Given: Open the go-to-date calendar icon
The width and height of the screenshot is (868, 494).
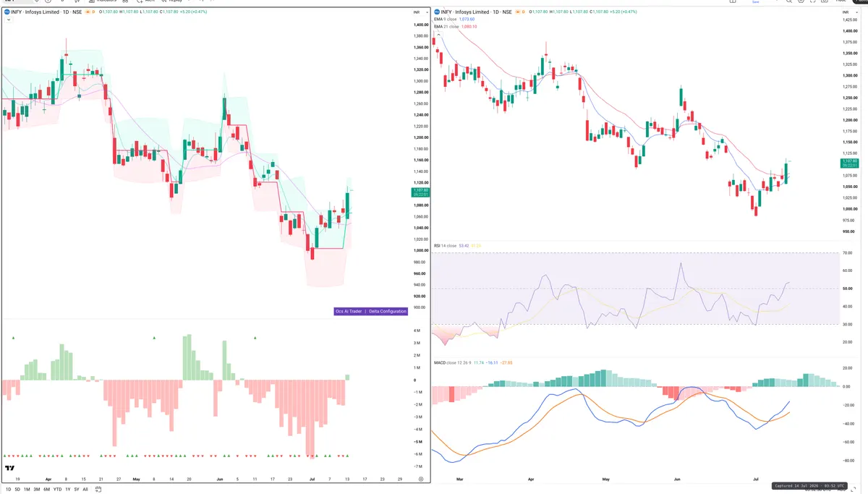Looking at the screenshot, I should coord(98,489).
